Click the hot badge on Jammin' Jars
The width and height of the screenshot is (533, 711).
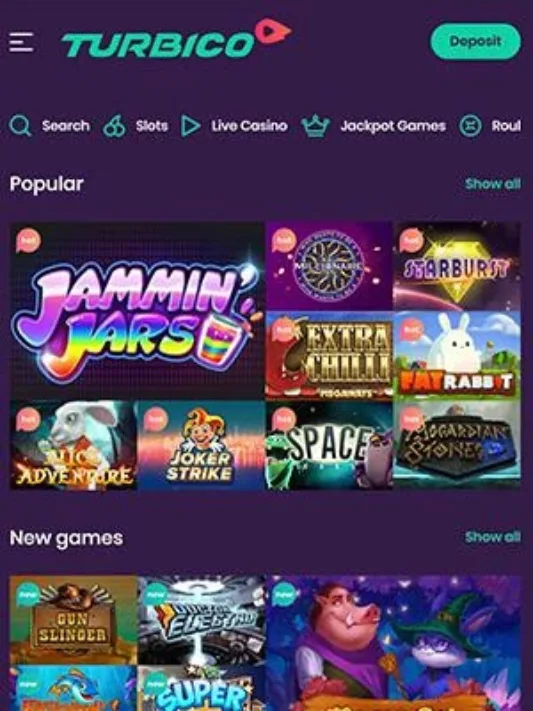tap(29, 240)
